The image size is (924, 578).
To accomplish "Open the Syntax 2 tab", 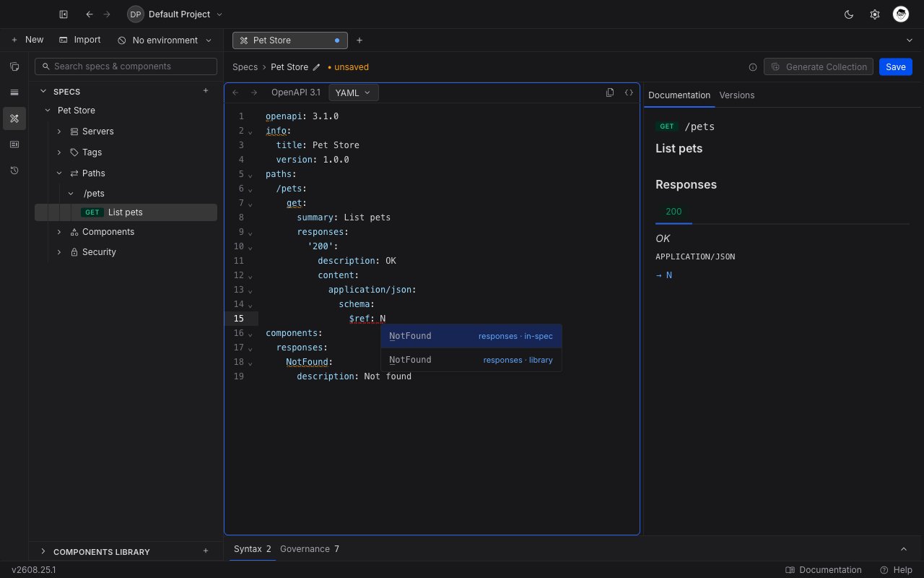I will pos(253,549).
